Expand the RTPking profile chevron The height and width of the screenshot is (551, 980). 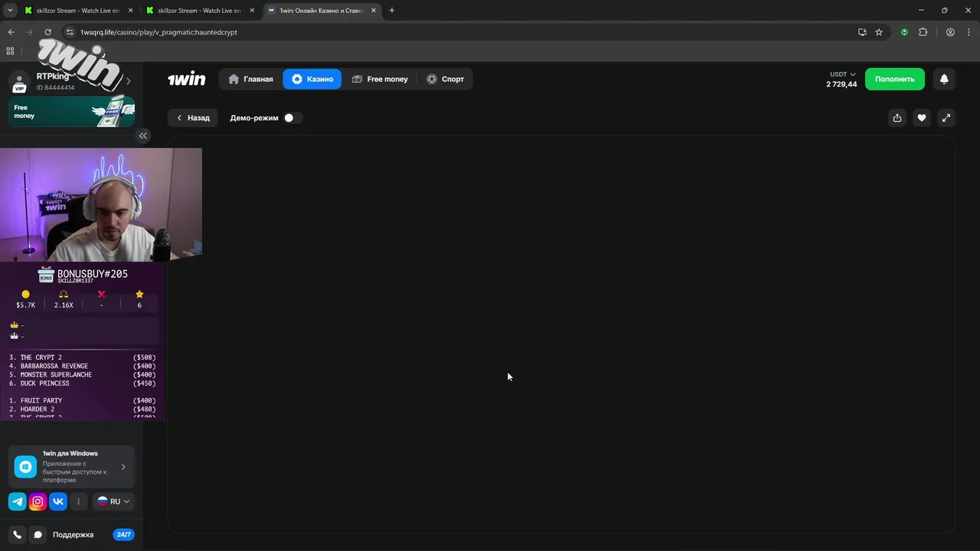coord(129,81)
